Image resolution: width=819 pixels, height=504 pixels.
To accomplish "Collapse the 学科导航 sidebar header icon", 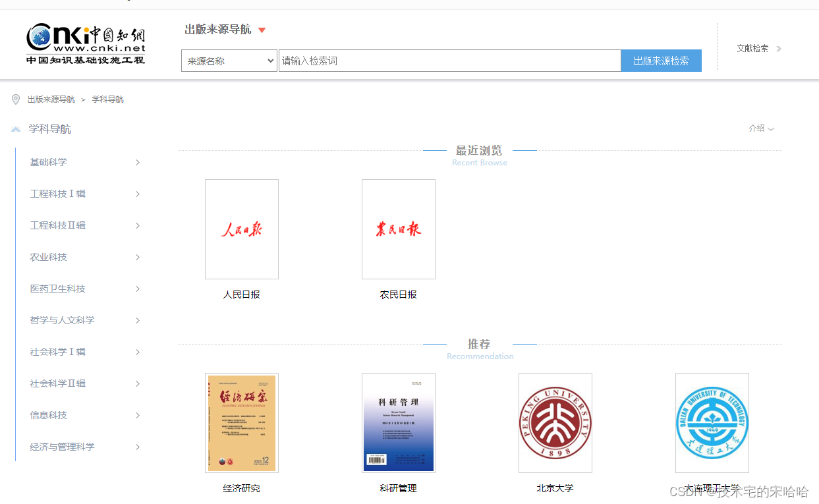I will [16, 129].
